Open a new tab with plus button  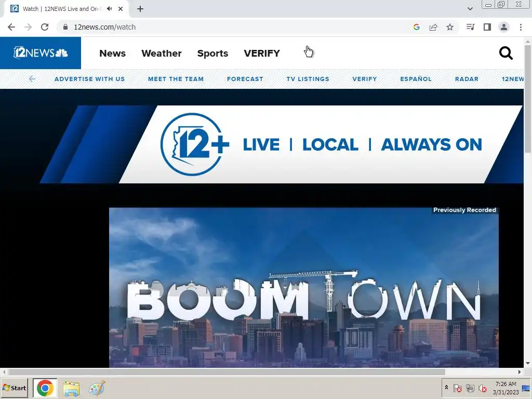pos(140,9)
